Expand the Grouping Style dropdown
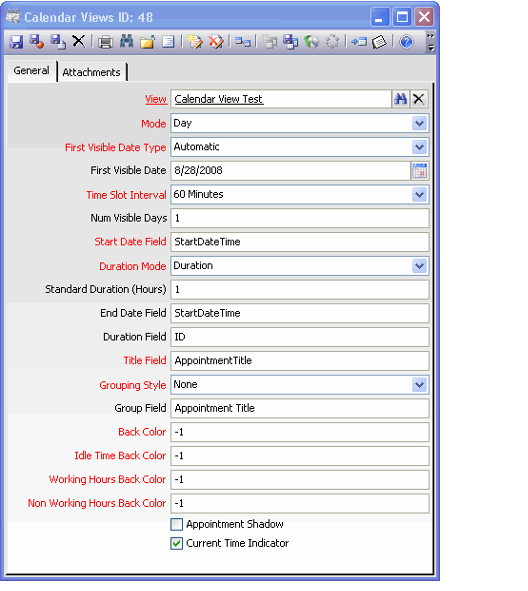Image resolution: width=528 pixels, height=591 pixels. (419, 385)
